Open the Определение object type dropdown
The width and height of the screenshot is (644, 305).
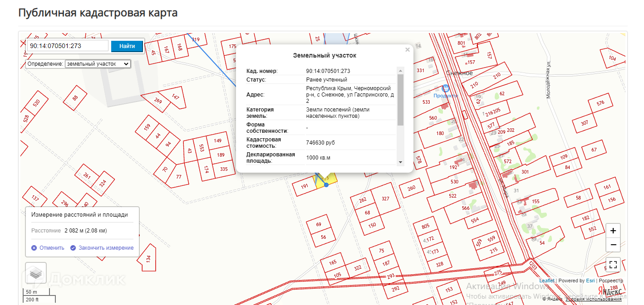click(98, 64)
